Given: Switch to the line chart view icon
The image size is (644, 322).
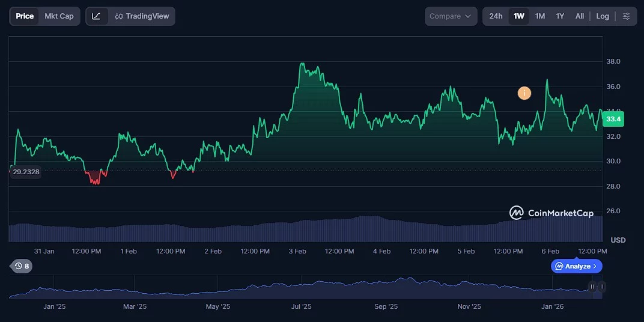Looking at the screenshot, I should pos(97,16).
